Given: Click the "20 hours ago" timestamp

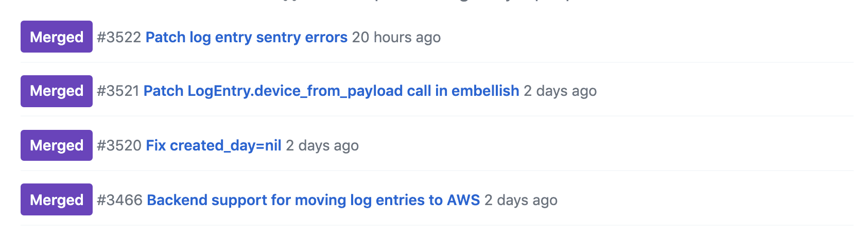Looking at the screenshot, I should click(x=396, y=37).
